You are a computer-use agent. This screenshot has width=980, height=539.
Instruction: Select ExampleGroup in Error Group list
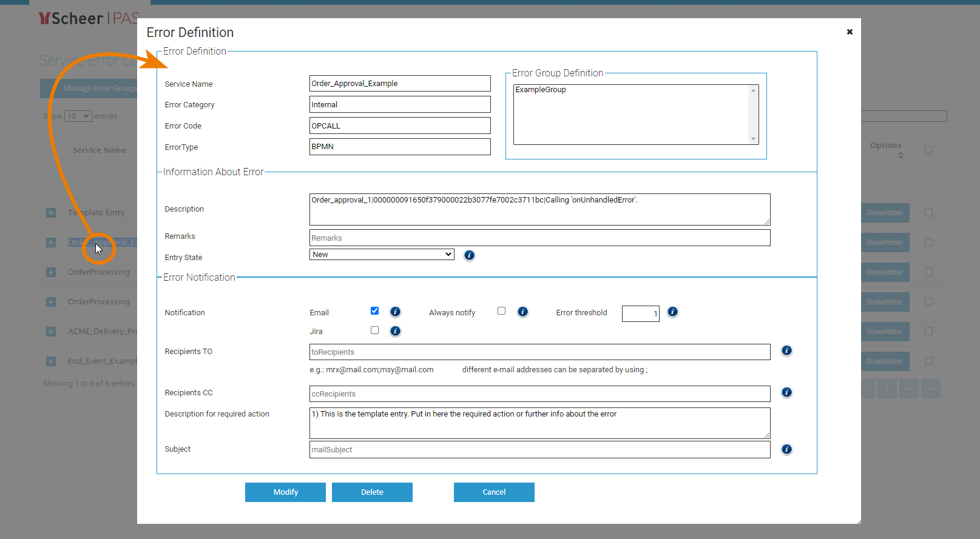coord(541,90)
